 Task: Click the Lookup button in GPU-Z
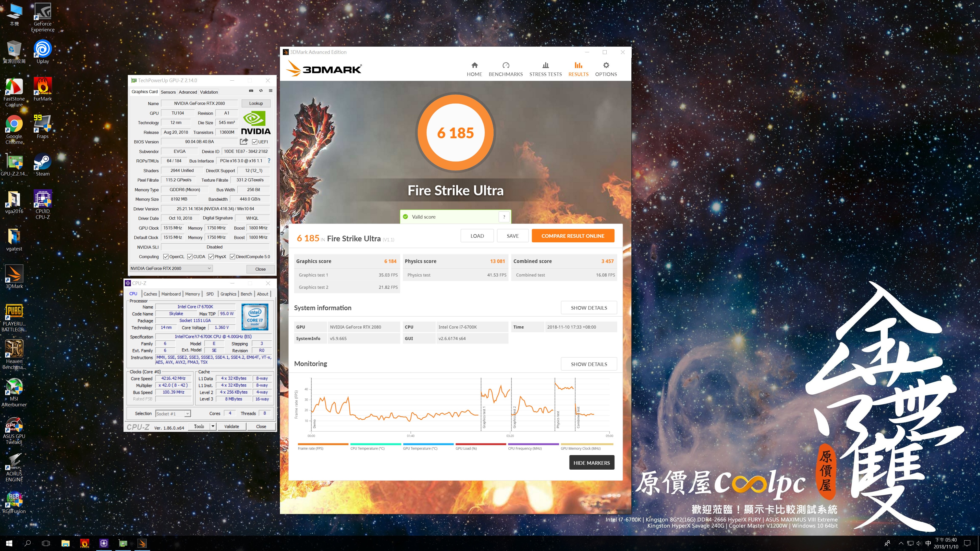(x=256, y=103)
